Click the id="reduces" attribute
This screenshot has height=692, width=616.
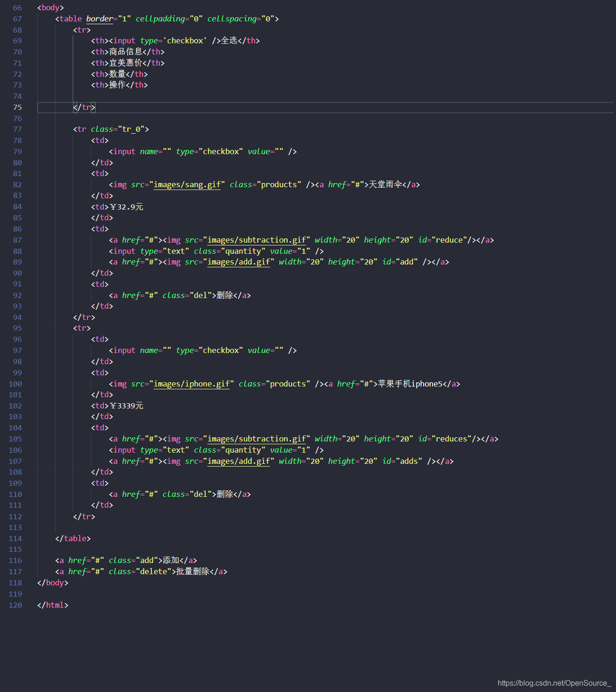point(445,439)
